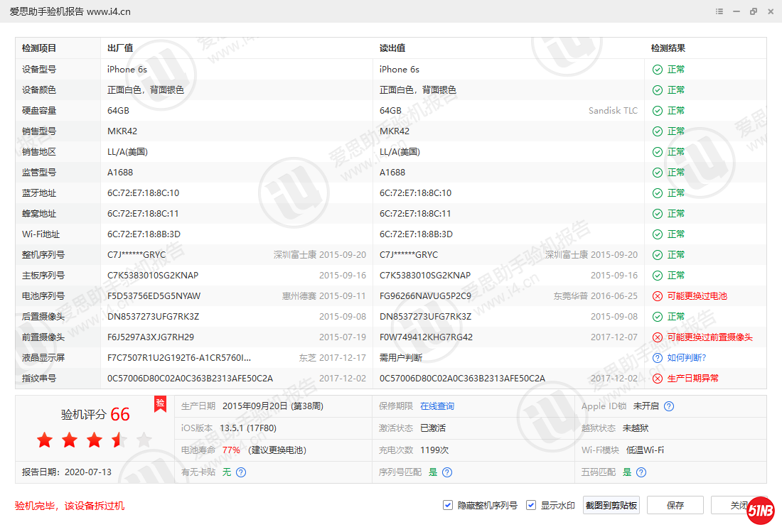Click green check icon for 设备型号
Screen dimensions: 782x532
pos(658,70)
